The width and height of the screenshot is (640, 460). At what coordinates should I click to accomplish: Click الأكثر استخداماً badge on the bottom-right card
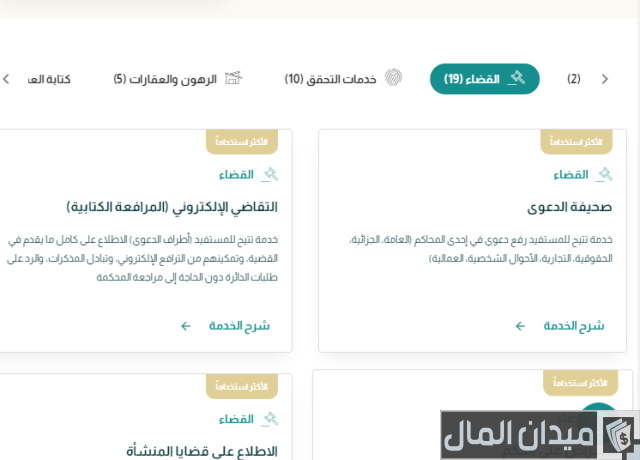pos(580,383)
